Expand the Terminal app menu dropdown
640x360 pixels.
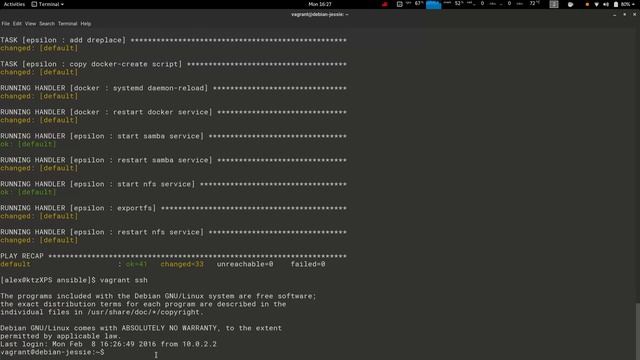[x=48, y=4]
